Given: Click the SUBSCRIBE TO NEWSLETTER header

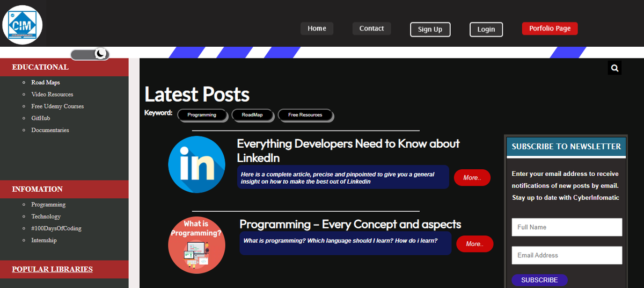Looking at the screenshot, I should tap(566, 146).
